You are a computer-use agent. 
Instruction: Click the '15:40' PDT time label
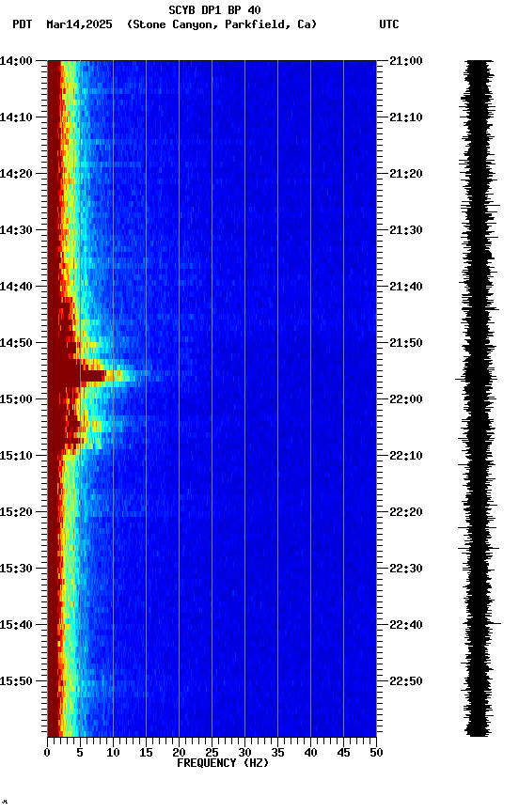point(16,625)
